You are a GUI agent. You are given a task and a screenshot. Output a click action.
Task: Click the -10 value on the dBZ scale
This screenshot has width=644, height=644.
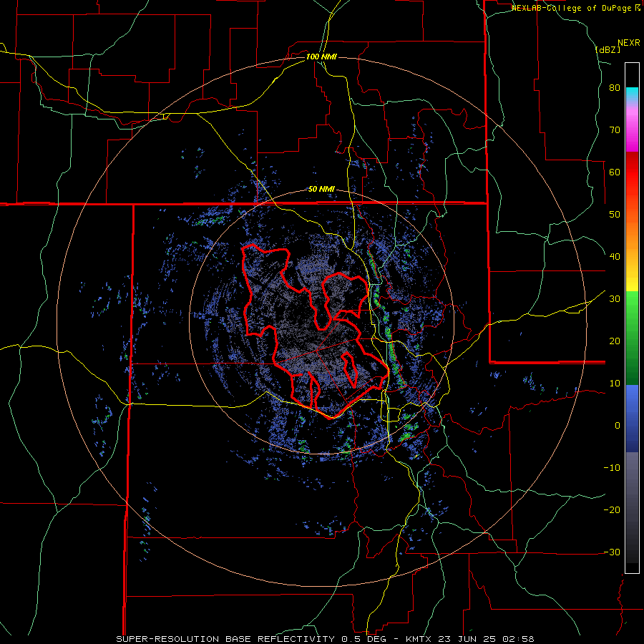click(612, 468)
